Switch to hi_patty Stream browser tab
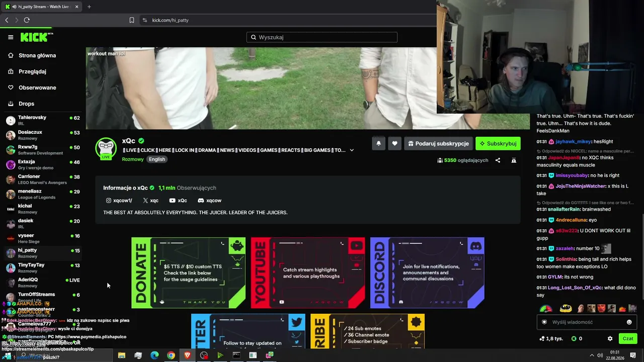 click(x=41, y=7)
